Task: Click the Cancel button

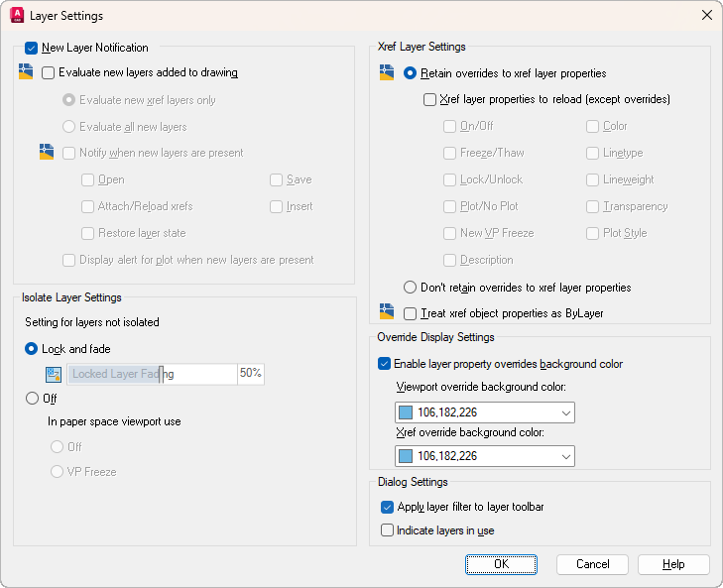Action: click(592, 564)
